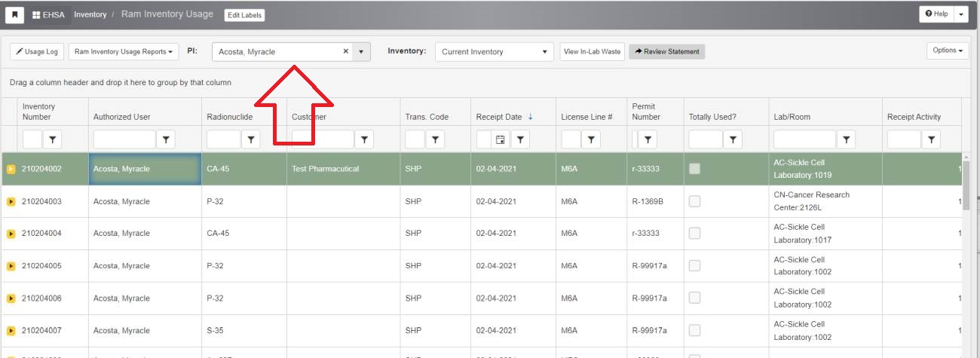Click the Radionuclide column filter icon

point(250,139)
